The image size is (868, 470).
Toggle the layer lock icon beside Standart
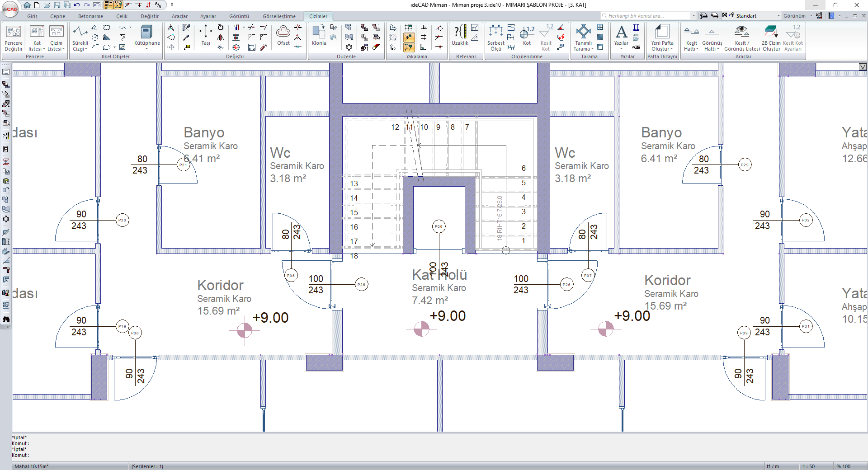[731, 15]
